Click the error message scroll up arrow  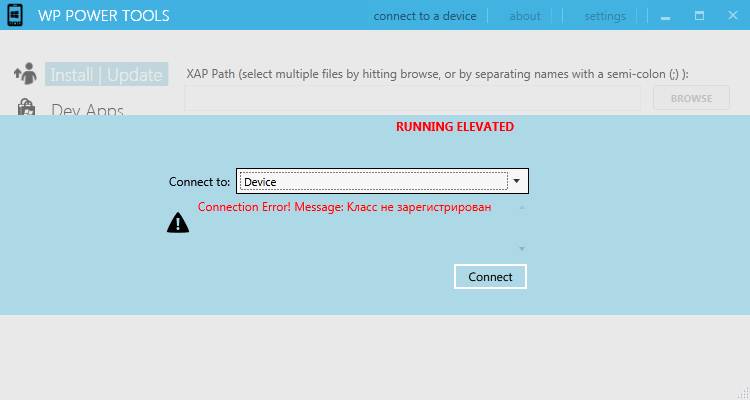[x=522, y=208]
